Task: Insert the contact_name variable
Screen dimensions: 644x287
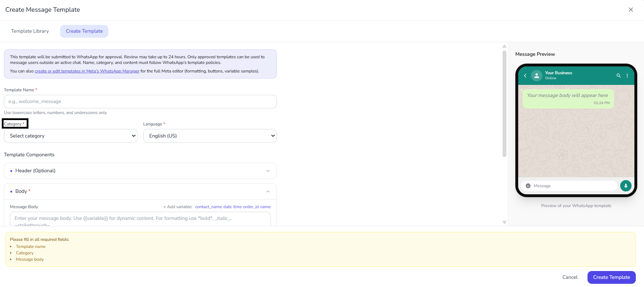Action: [209, 207]
